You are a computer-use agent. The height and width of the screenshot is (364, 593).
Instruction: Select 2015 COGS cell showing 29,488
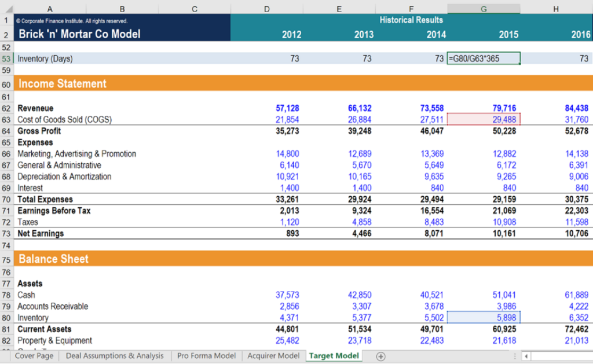(484, 120)
